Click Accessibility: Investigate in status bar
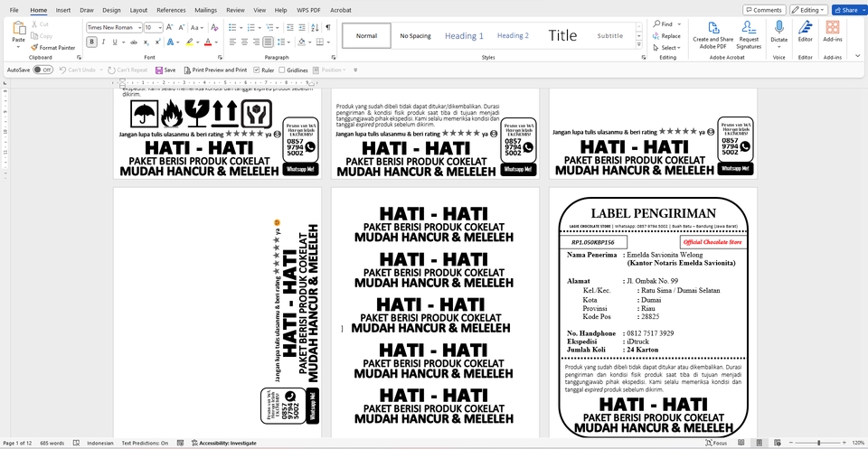868x449 pixels. click(x=223, y=443)
